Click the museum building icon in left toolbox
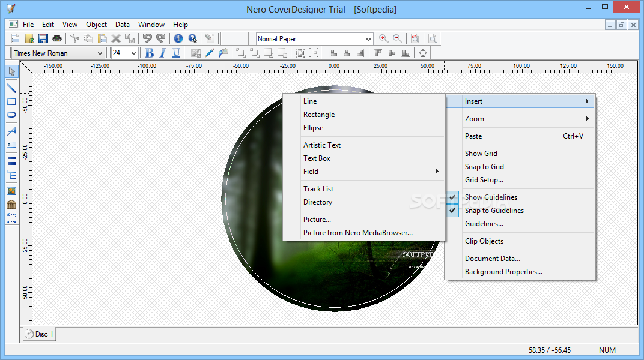 pyautogui.click(x=11, y=205)
